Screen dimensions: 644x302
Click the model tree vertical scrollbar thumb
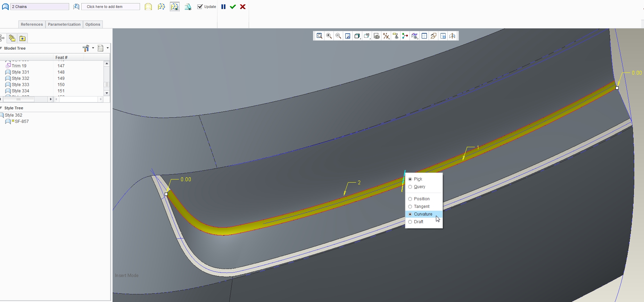[107, 84]
